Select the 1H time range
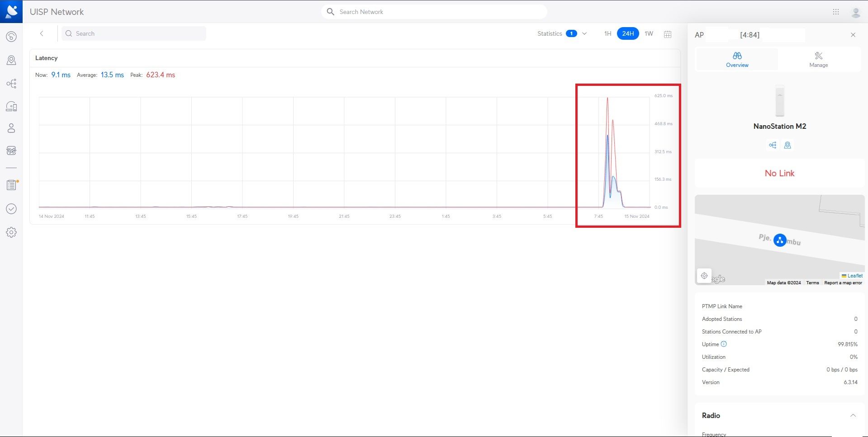Screen dimensions: 868x437 (x=607, y=33)
